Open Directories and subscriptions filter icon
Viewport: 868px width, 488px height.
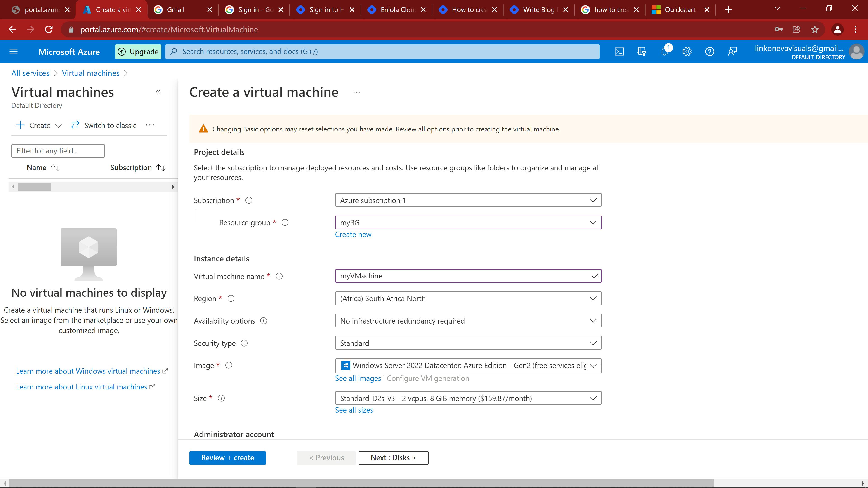point(642,52)
